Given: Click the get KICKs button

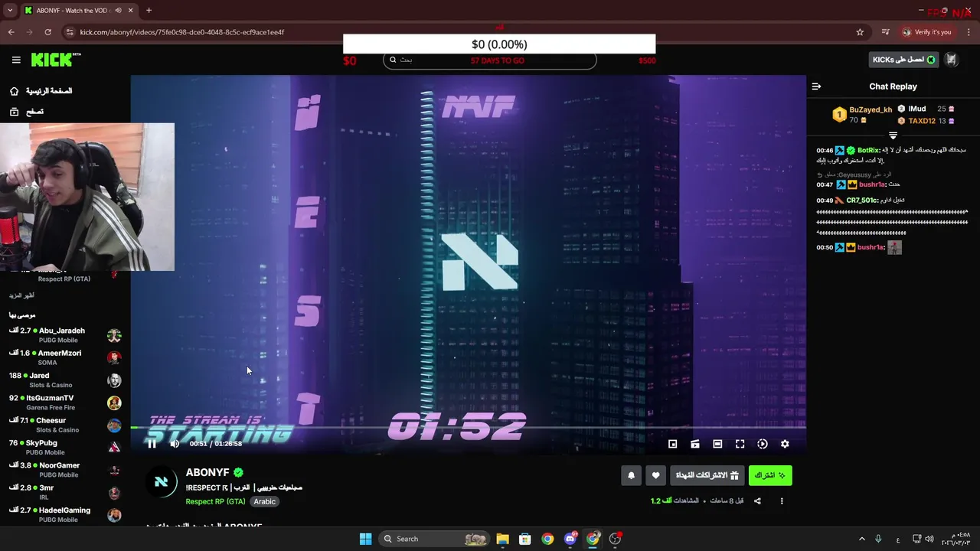Looking at the screenshot, I should click(x=903, y=60).
